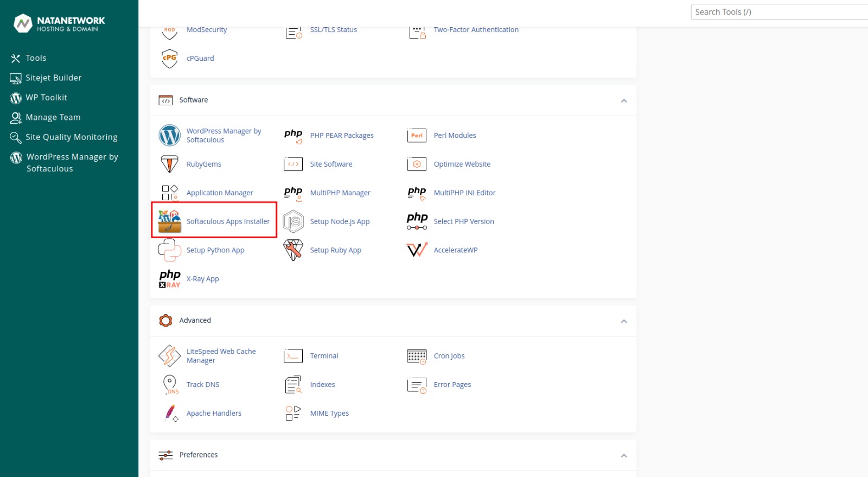Click the Software section heading
This screenshot has height=477, width=868.
(194, 100)
